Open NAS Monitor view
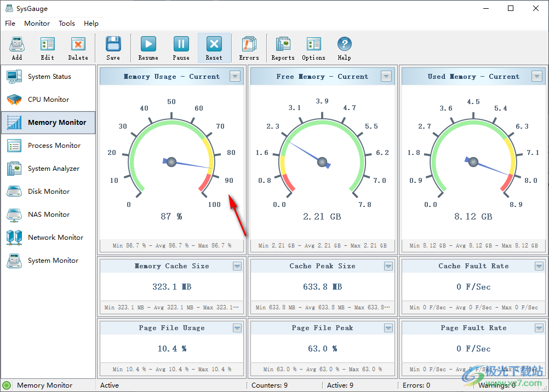The height and width of the screenshot is (392, 549). point(48,215)
